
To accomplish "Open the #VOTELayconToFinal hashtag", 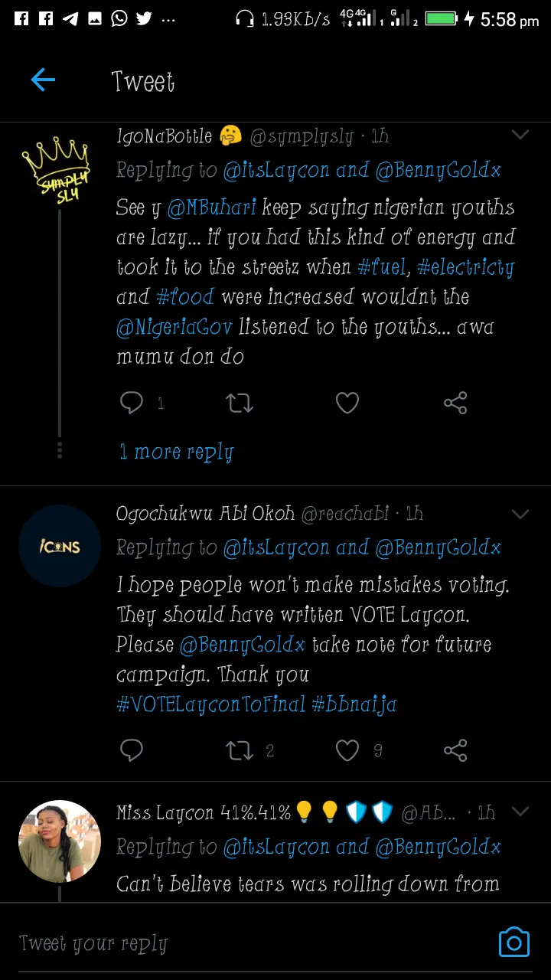I will (210, 704).
